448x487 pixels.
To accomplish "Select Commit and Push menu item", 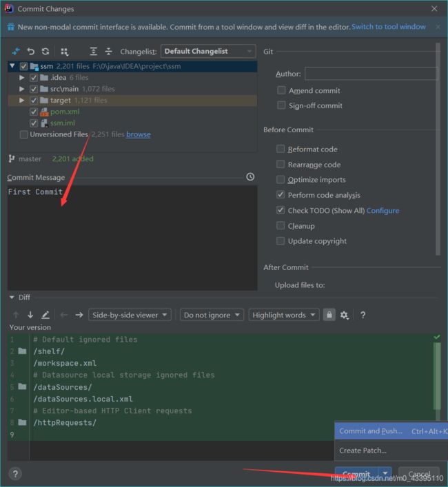I will [x=391, y=431].
